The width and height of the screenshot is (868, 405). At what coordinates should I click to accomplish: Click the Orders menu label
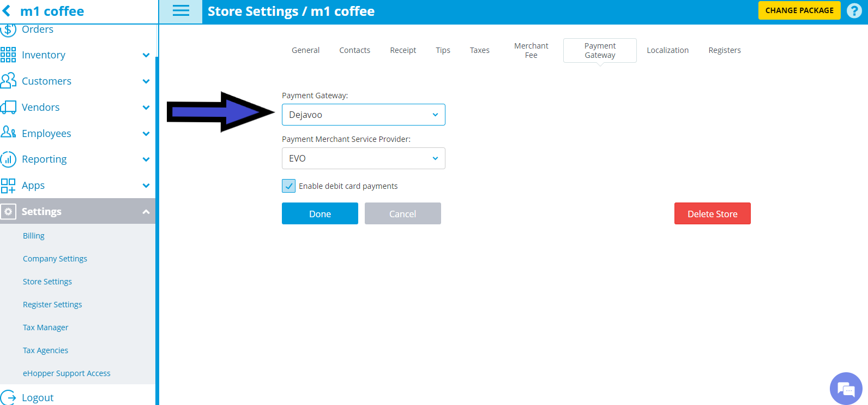[38, 29]
